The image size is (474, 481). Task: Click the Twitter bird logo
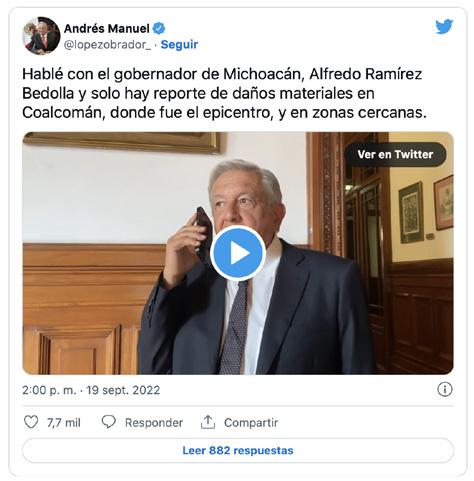(x=444, y=27)
